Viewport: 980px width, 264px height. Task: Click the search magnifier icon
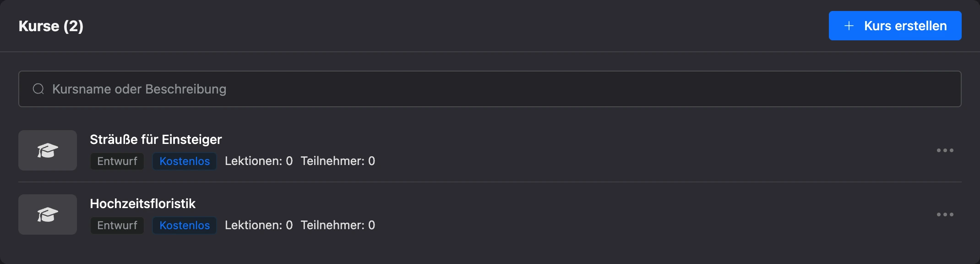[x=38, y=89]
